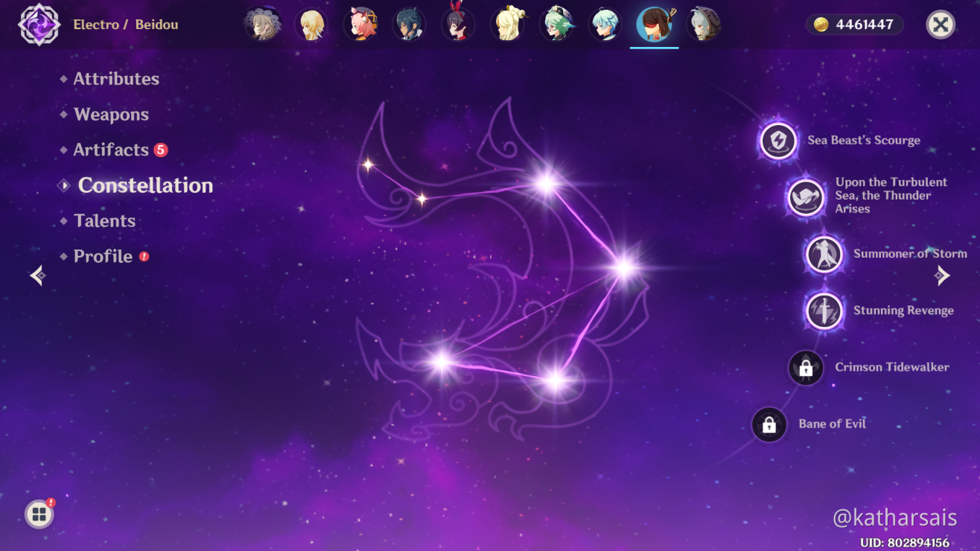Click the Crimson Tidewalker label
This screenshot has height=551, width=980.
892,367
